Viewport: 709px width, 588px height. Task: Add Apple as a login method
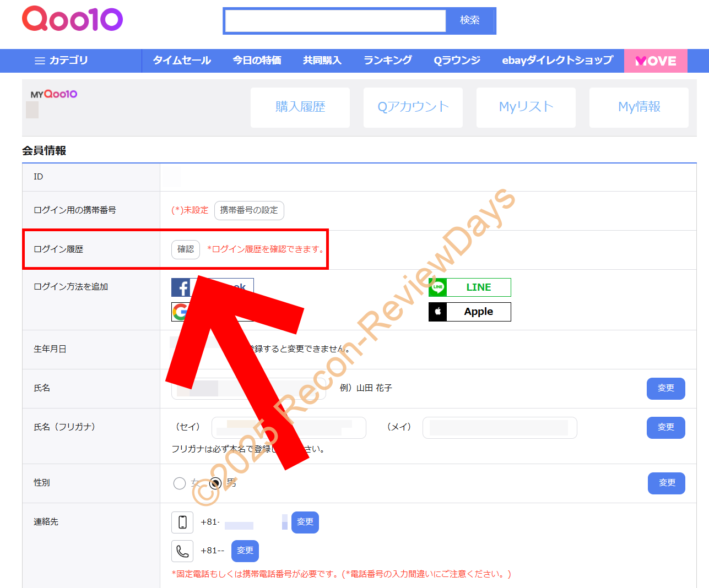point(469,312)
